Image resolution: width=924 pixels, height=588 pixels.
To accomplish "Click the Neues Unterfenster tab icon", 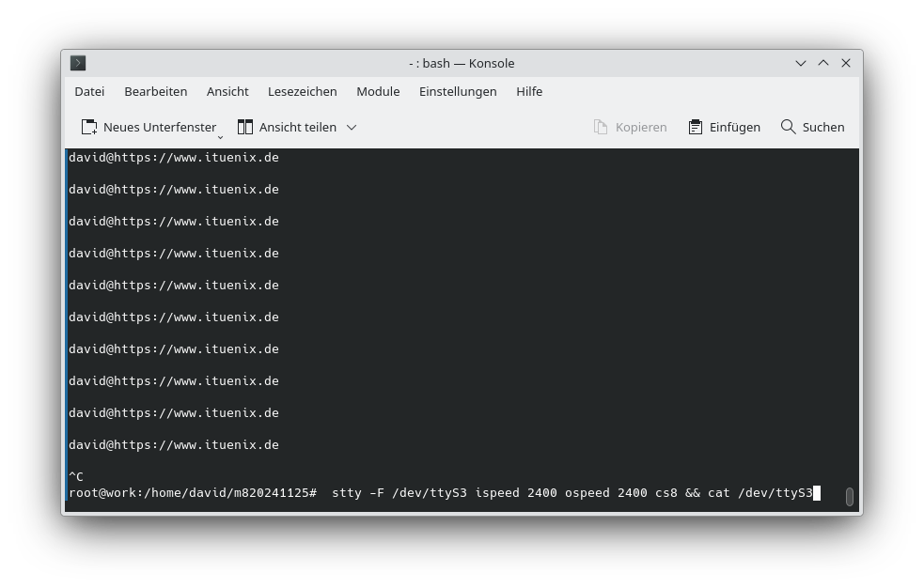I will click(89, 127).
